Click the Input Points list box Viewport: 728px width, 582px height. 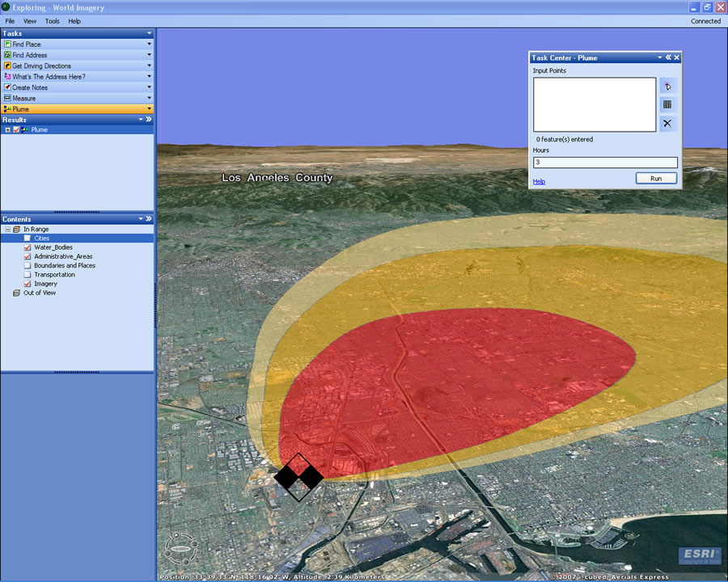595,104
